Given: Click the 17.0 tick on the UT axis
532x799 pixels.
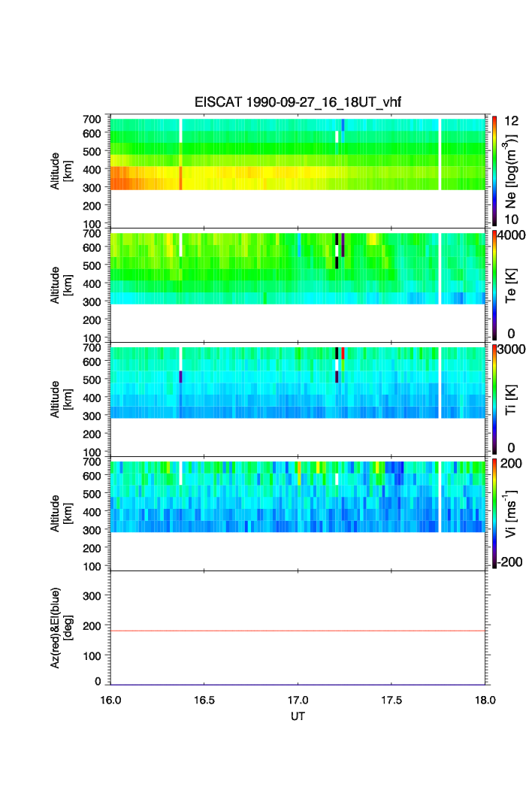Looking at the screenshot, I should 298,700.
